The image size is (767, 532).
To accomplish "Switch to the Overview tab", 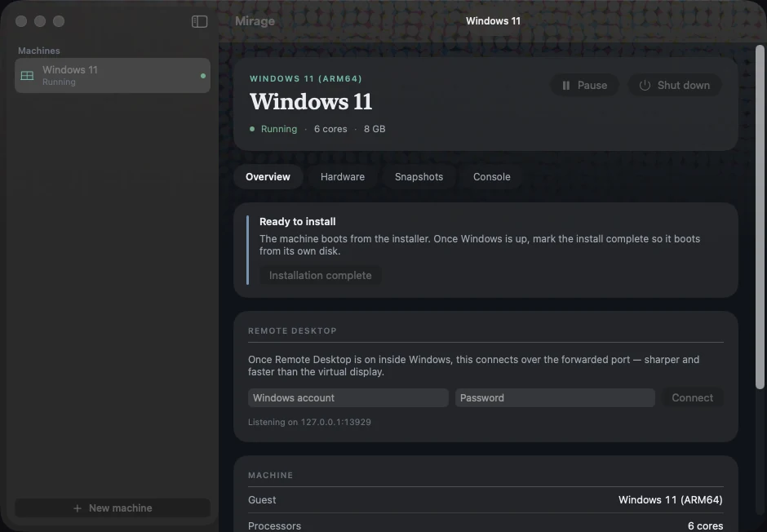I will point(268,177).
